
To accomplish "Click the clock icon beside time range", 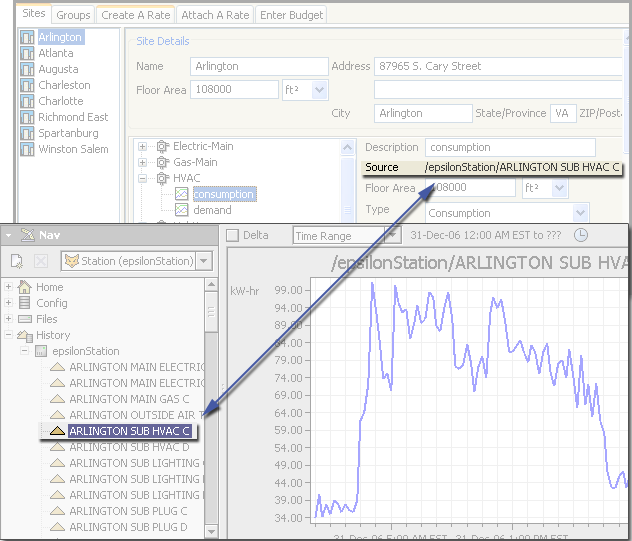I will pos(581,236).
